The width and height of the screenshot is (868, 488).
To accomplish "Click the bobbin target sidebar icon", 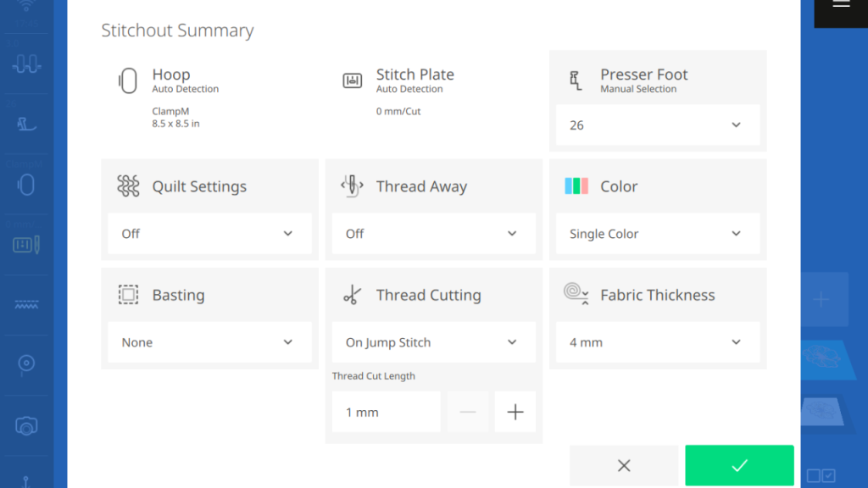I will (x=26, y=364).
